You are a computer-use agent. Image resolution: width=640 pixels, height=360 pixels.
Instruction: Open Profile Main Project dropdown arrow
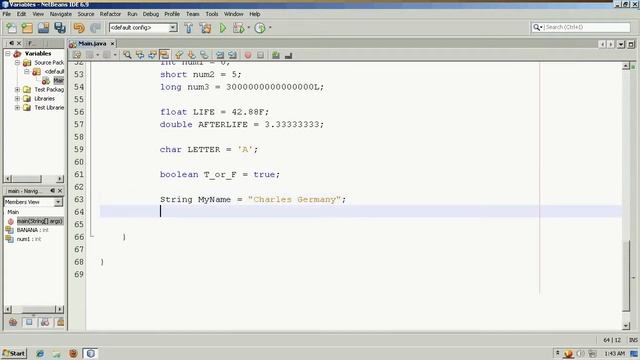[270, 28]
